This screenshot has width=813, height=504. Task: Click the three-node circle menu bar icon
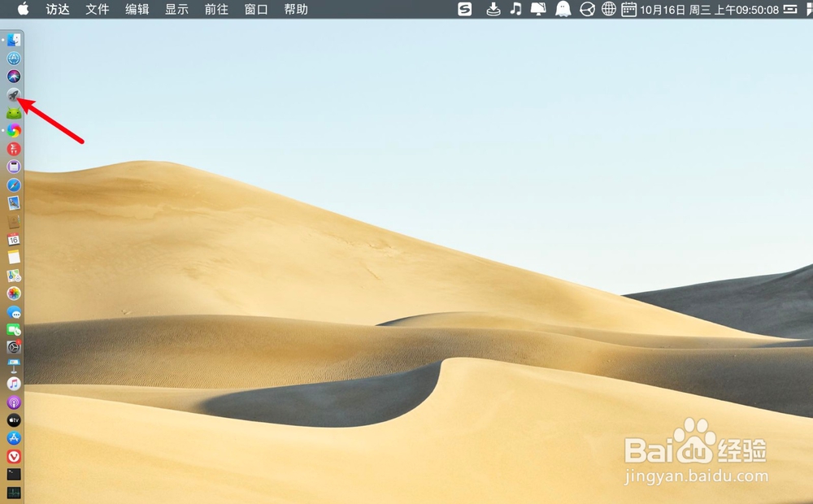point(588,9)
